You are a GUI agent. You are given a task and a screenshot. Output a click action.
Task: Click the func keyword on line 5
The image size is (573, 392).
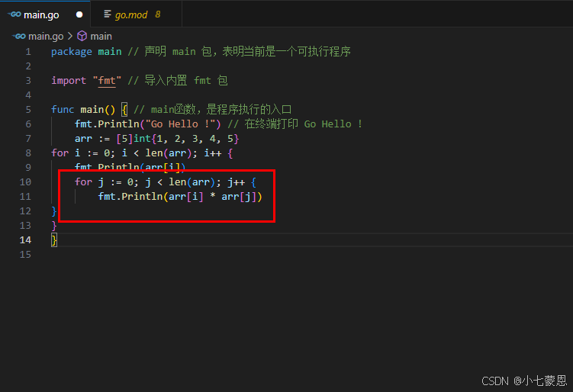pyautogui.click(x=63, y=109)
